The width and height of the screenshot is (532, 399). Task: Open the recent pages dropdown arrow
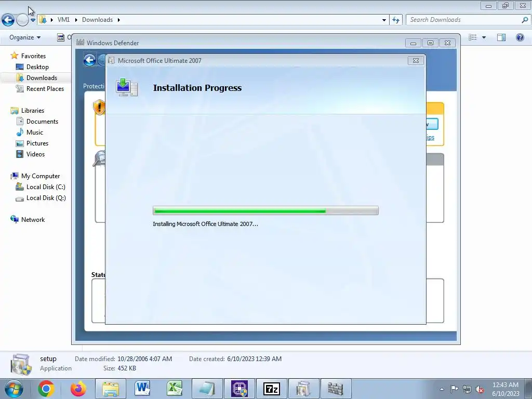[33, 20]
